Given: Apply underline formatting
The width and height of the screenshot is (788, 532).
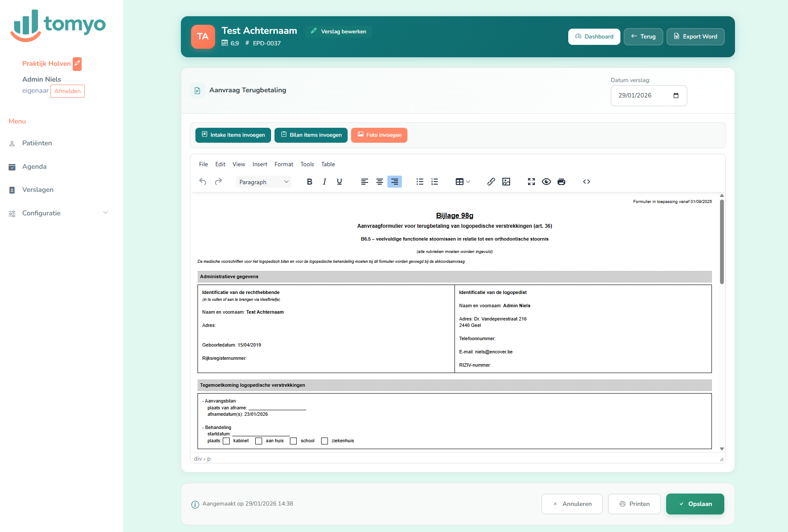Looking at the screenshot, I should click(339, 182).
